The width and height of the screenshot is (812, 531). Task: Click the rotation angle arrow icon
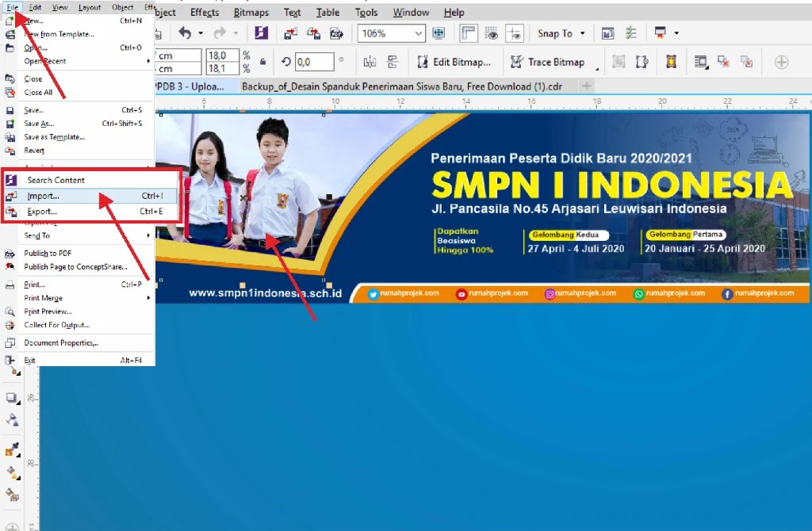[x=285, y=62]
